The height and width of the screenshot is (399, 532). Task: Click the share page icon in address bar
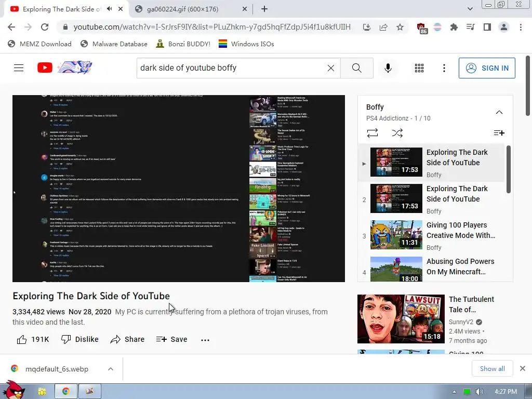point(383,27)
